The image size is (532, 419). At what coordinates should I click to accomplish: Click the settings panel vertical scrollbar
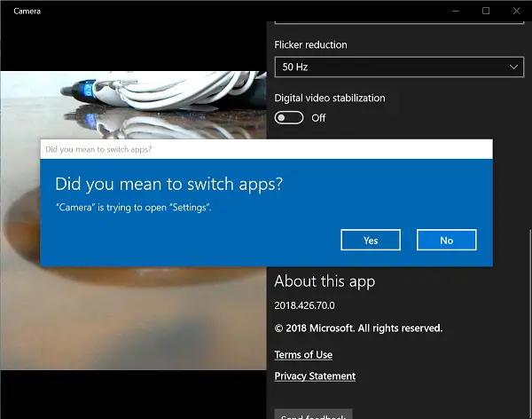coord(530,323)
